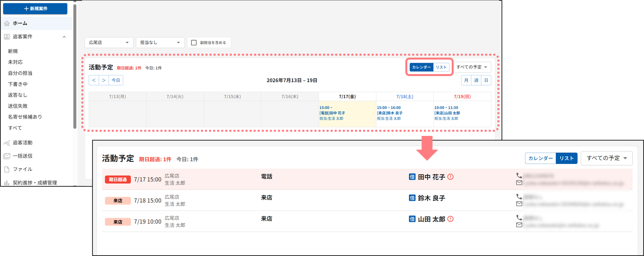Go to previous week with < arrow

click(94, 80)
